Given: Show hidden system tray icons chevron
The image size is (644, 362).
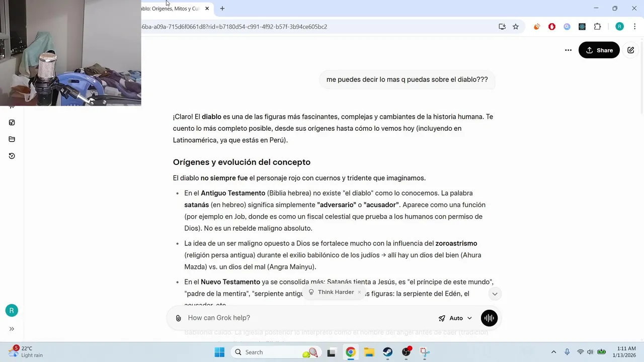Looking at the screenshot, I should [554, 352].
